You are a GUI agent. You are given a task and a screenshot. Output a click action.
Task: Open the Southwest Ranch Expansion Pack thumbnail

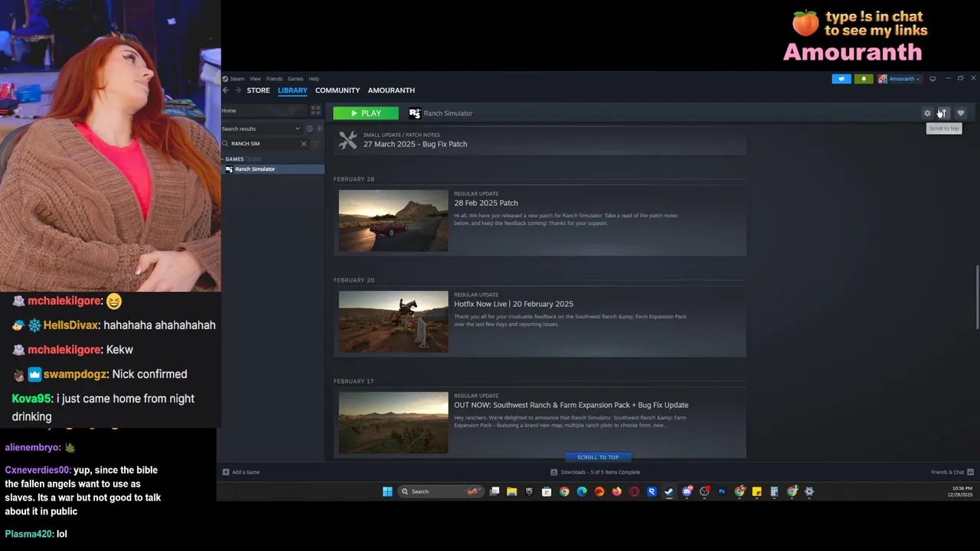(x=394, y=422)
